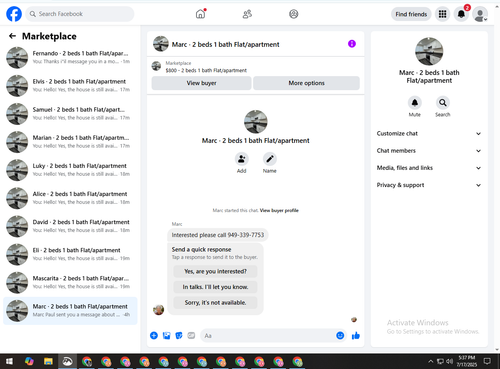Viewport: 500px width, 369px height.
Task: Open the apps grid menu icon
Action: click(x=442, y=14)
